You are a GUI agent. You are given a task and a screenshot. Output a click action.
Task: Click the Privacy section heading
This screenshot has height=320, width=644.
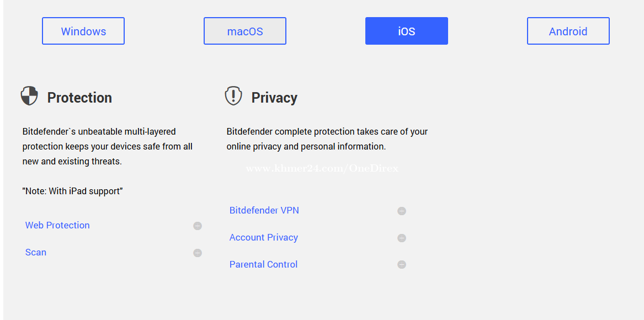(x=274, y=98)
